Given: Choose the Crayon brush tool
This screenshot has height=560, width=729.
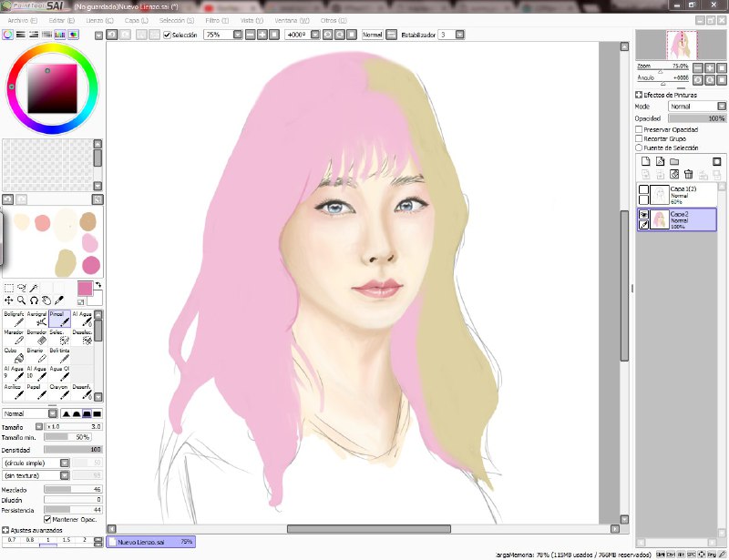Looking at the screenshot, I should pos(59,392).
